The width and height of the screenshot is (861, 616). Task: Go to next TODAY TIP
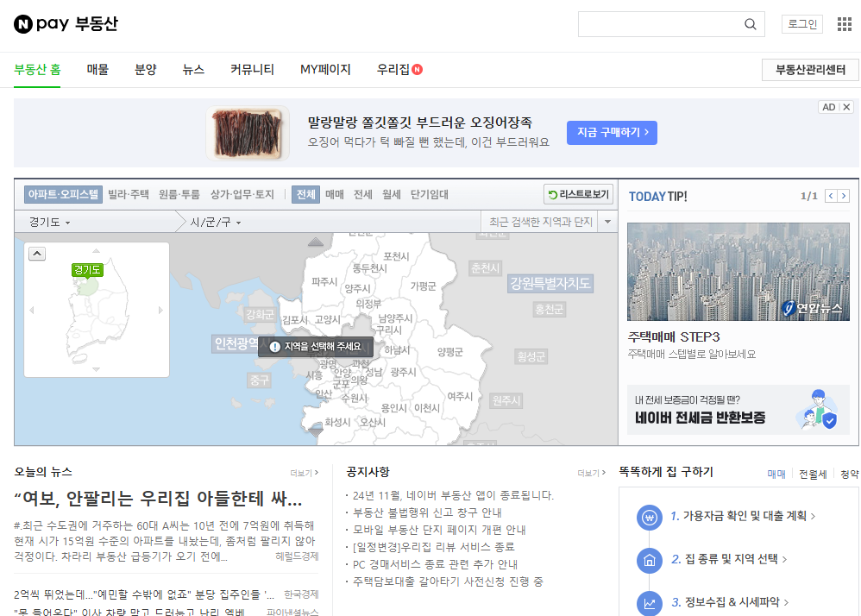pos(844,196)
